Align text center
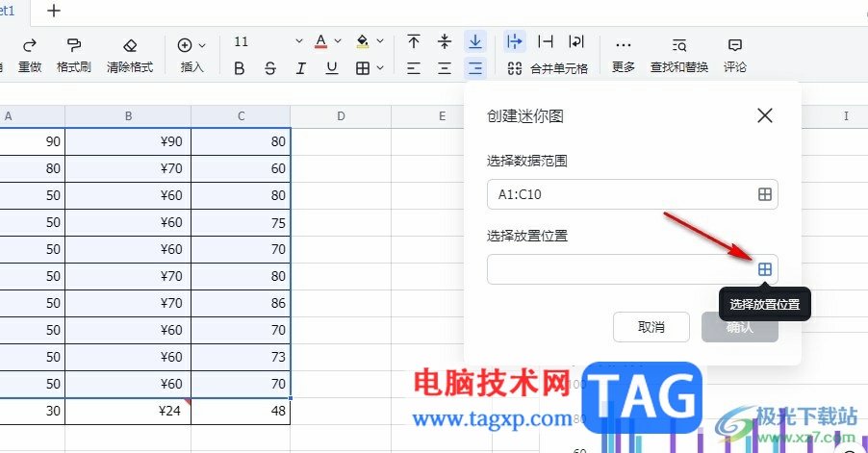868x453 pixels. click(445, 68)
